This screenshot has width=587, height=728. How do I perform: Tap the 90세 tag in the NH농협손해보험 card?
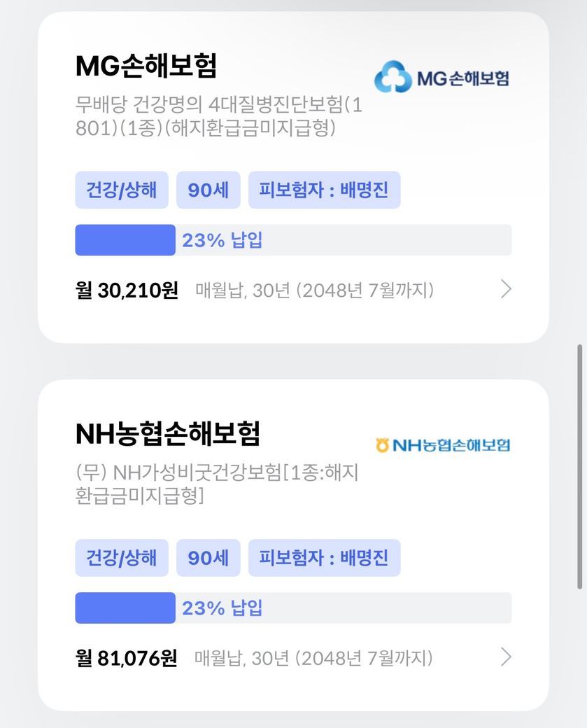pos(208,558)
